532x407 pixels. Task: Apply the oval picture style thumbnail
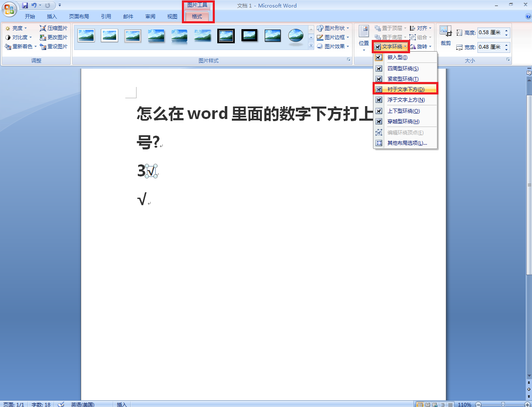(x=296, y=35)
